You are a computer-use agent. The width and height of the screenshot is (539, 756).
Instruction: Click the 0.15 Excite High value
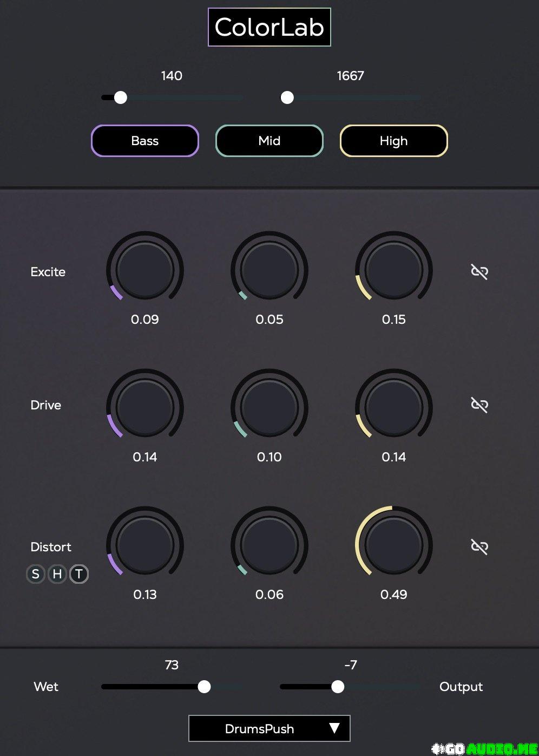click(x=394, y=320)
